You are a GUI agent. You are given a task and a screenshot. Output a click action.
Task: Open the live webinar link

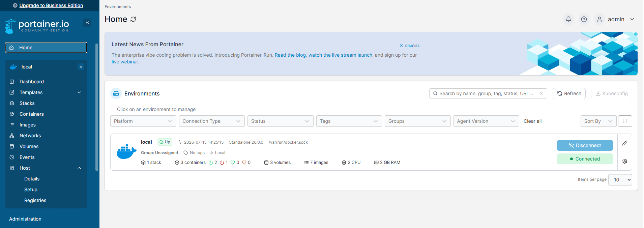pyautogui.click(x=125, y=62)
